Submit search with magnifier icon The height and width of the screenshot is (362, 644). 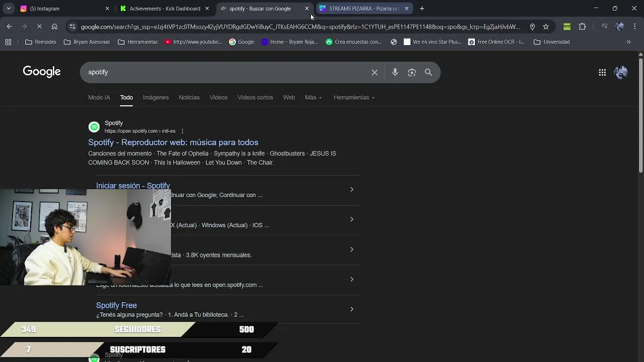pos(428,72)
